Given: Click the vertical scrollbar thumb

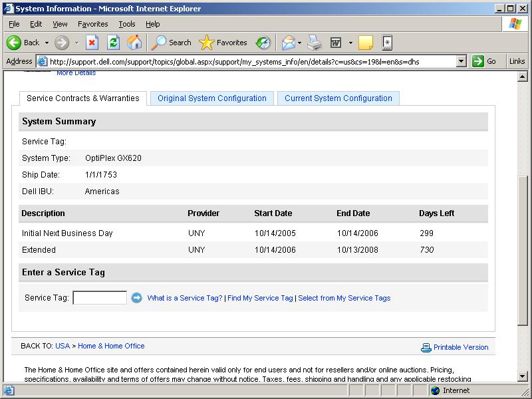Looking at the screenshot, I should (x=523, y=251).
